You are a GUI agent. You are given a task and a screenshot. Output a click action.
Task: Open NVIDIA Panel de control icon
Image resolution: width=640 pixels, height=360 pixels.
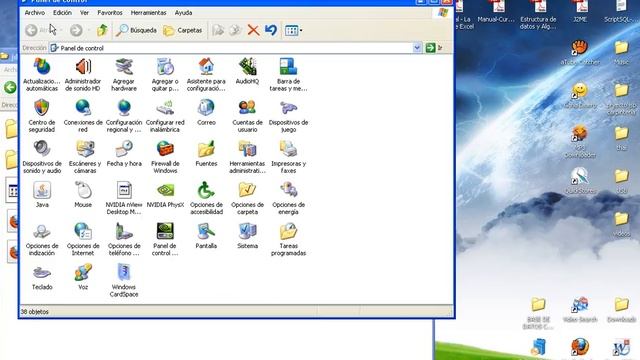[x=165, y=239]
